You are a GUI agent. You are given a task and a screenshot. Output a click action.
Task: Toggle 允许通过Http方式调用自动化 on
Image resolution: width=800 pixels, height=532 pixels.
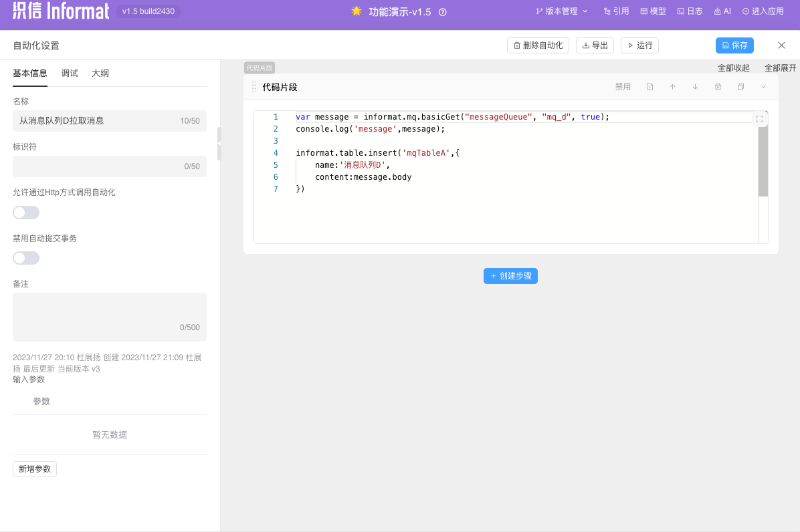25,212
